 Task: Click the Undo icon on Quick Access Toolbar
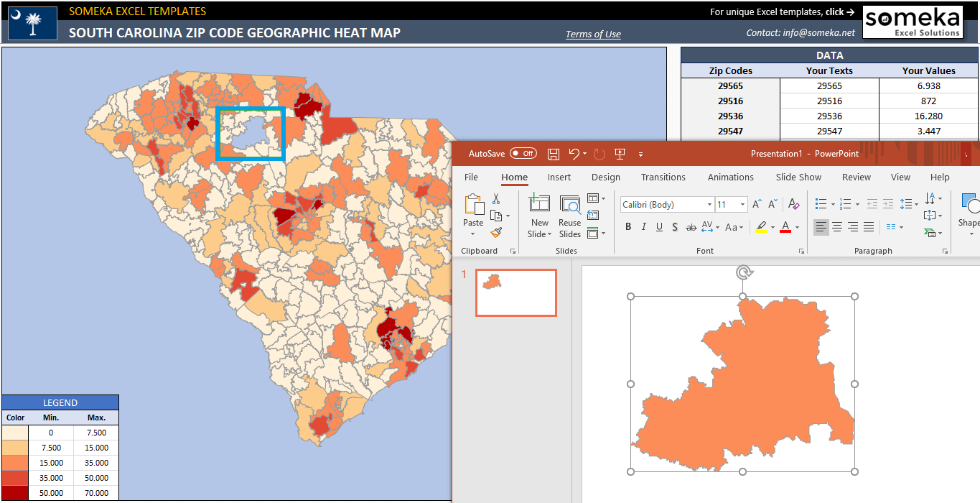(574, 154)
